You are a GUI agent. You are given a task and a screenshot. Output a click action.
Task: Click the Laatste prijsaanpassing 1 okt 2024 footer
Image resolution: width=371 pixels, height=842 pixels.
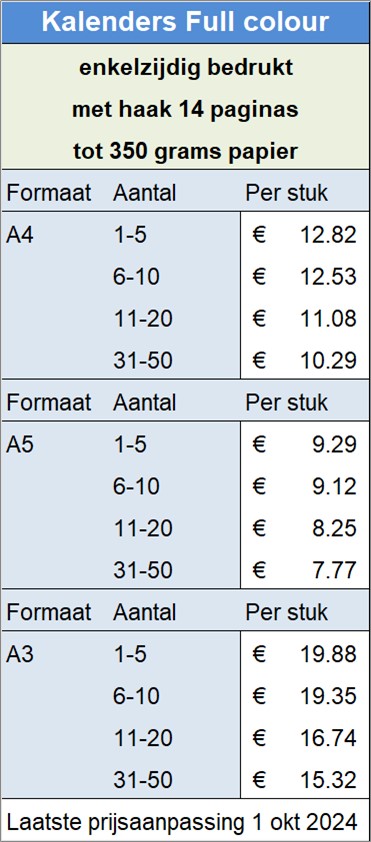coord(181,821)
